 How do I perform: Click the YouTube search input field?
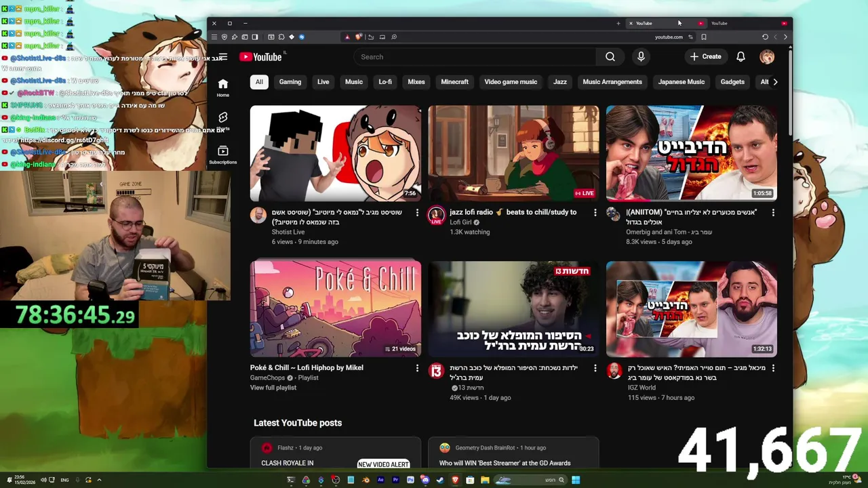[x=475, y=57]
